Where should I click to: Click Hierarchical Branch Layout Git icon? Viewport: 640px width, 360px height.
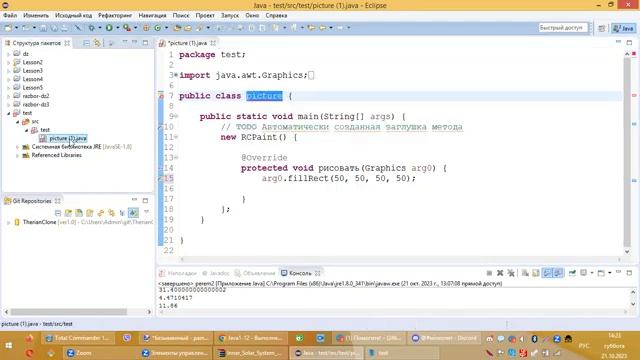point(122,213)
